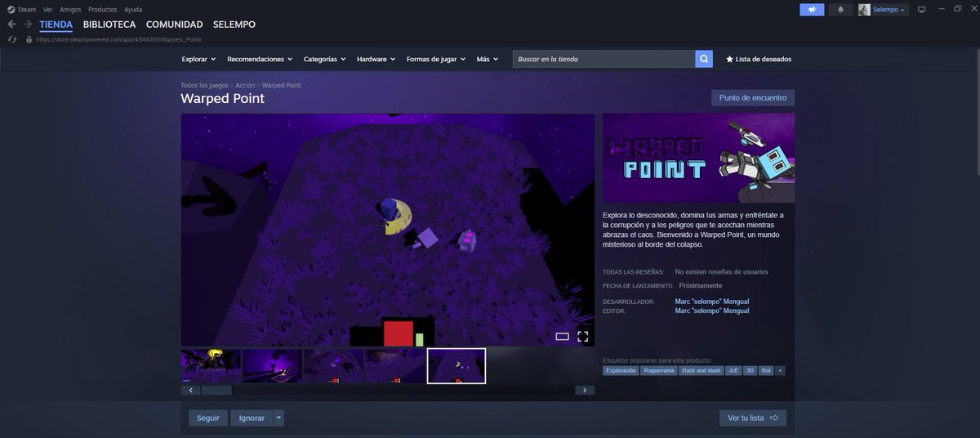Reload the store page
The image size is (980, 438).
coord(11,39)
